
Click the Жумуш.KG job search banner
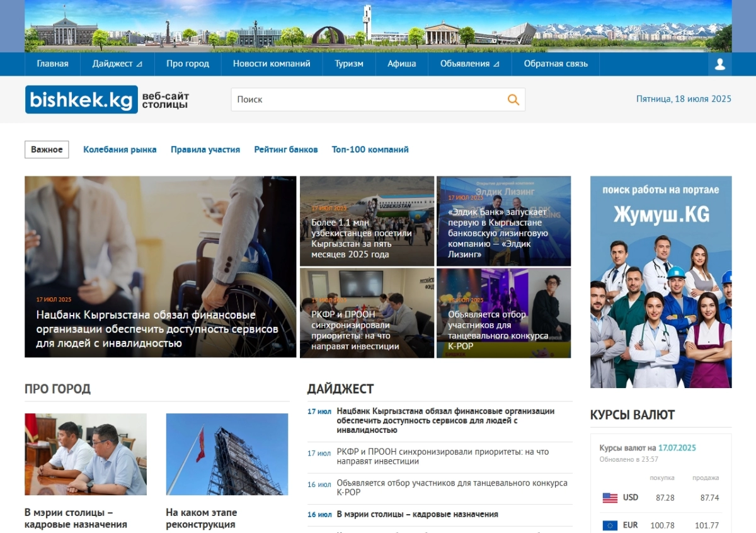(661, 282)
